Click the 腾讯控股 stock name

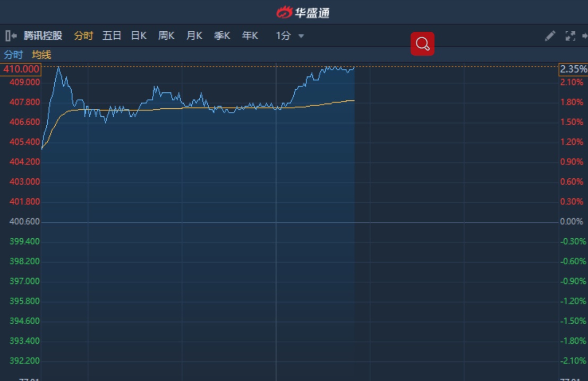point(43,36)
